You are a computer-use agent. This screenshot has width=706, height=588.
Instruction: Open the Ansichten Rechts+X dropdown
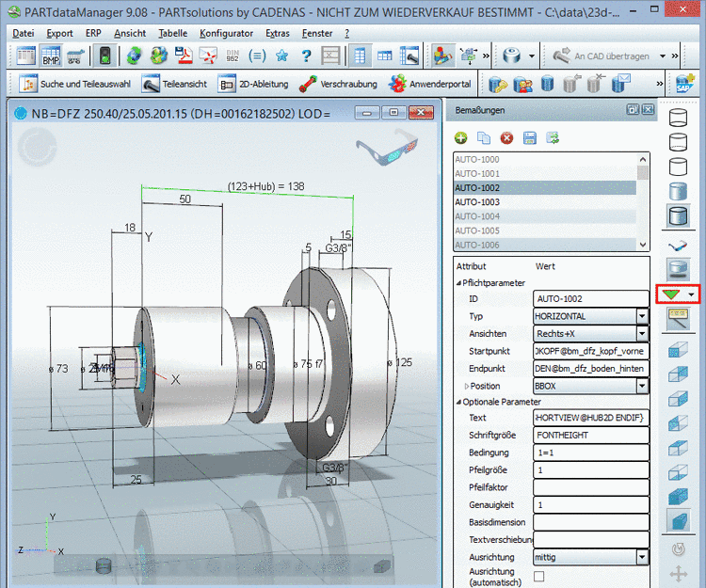(x=642, y=334)
